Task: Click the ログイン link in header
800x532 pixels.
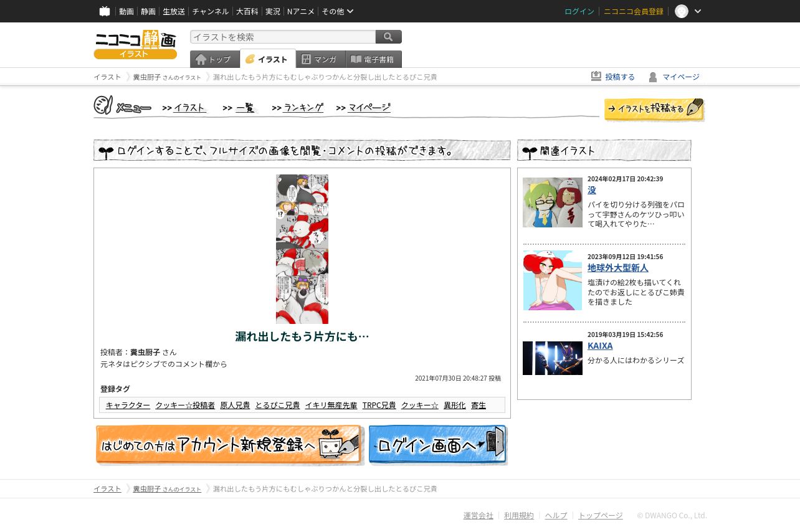Action: [x=579, y=11]
